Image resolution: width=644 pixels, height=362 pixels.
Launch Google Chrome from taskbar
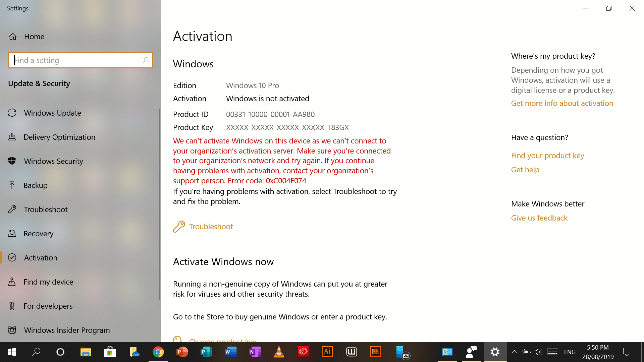pyautogui.click(x=158, y=352)
